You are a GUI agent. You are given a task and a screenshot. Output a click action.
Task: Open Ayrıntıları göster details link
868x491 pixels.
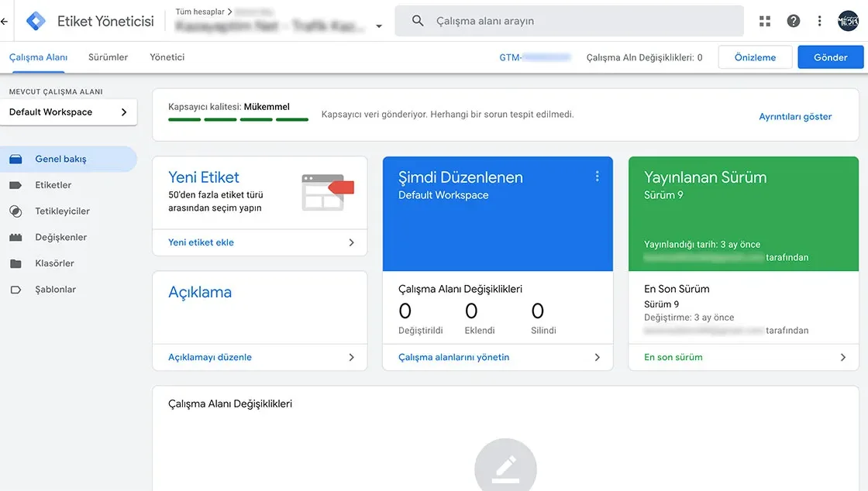point(794,115)
